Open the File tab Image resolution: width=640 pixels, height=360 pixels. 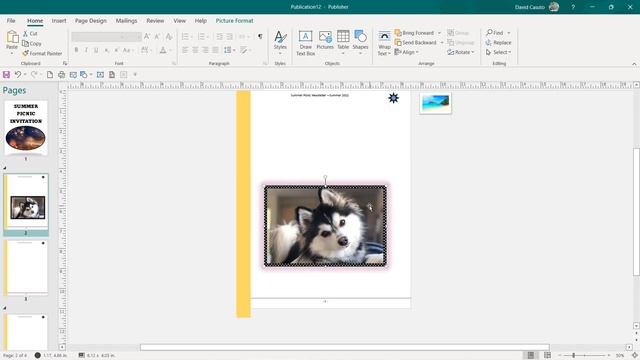[11, 20]
